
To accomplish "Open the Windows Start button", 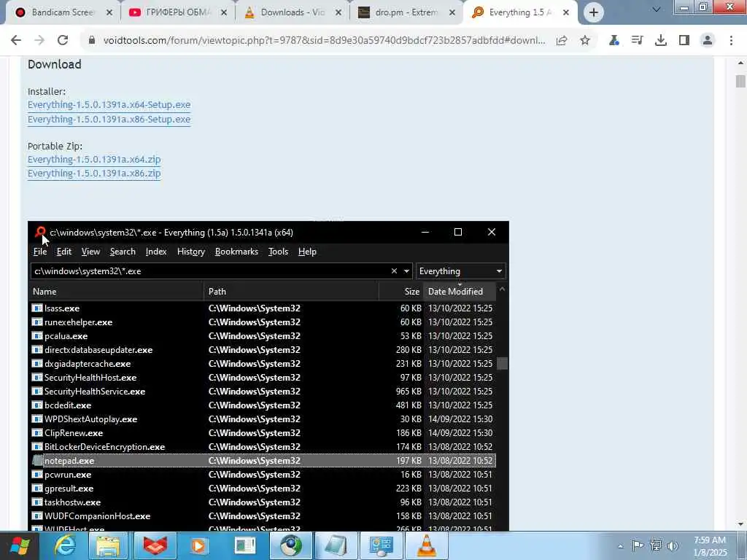I will [20, 545].
